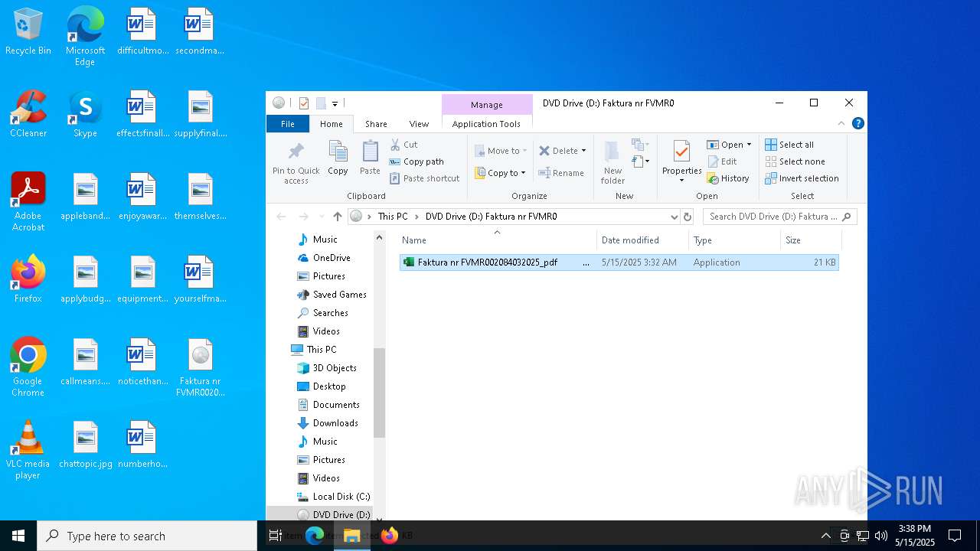Screen dimensions: 980x551
Task: Switch to the View tab
Action: 419,123
